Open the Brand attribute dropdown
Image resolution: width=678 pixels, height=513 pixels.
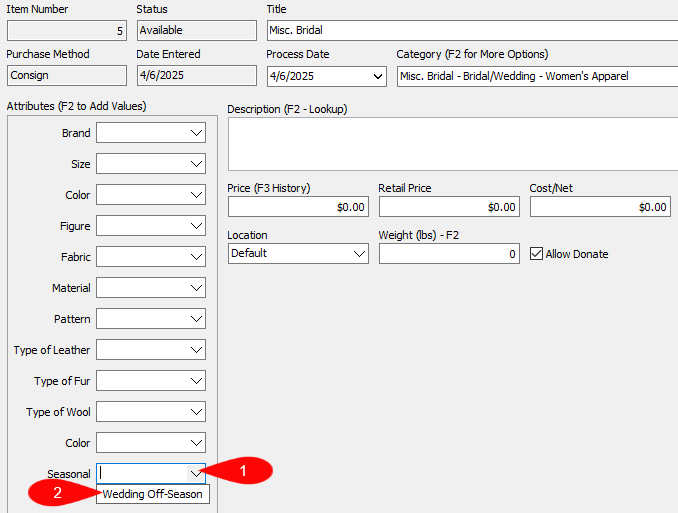click(x=196, y=133)
